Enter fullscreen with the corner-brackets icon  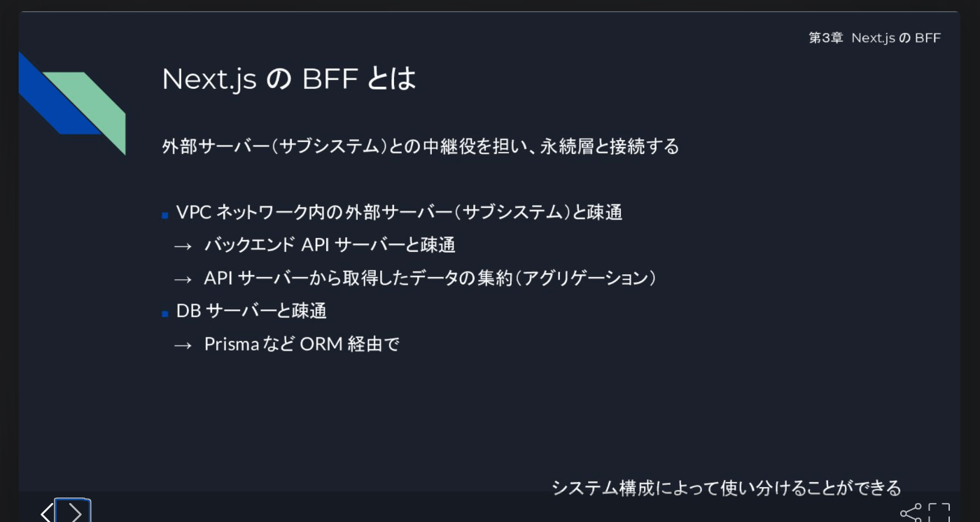click(x=939, y=513)
